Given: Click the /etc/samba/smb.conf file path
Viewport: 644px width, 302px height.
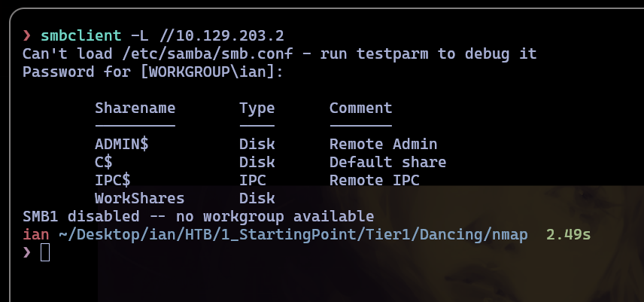Looking at the screenshot, I should pos(208,53).
